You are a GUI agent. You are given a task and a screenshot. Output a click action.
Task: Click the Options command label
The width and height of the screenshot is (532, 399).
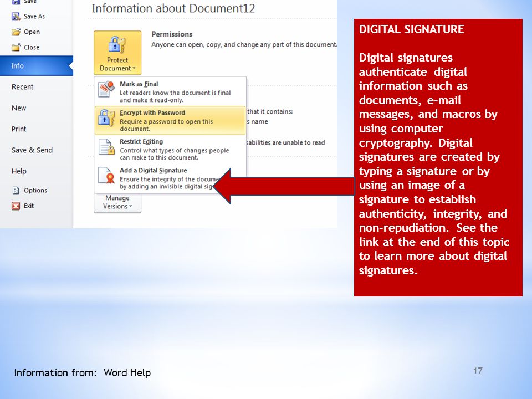(35, 190)
